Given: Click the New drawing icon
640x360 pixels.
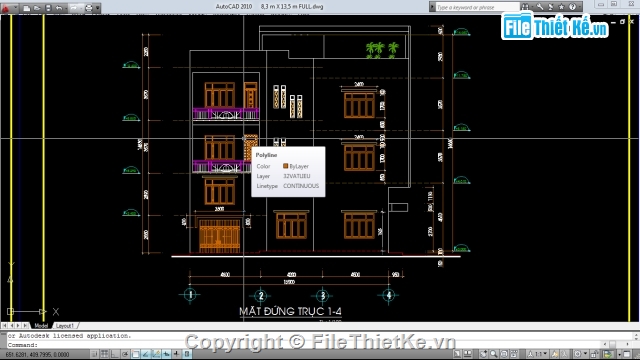Looking at the screenshot, I should [27, 8].
